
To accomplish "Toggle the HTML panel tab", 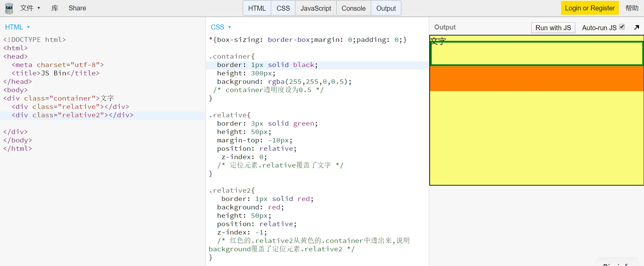I will tap(257, 8).
